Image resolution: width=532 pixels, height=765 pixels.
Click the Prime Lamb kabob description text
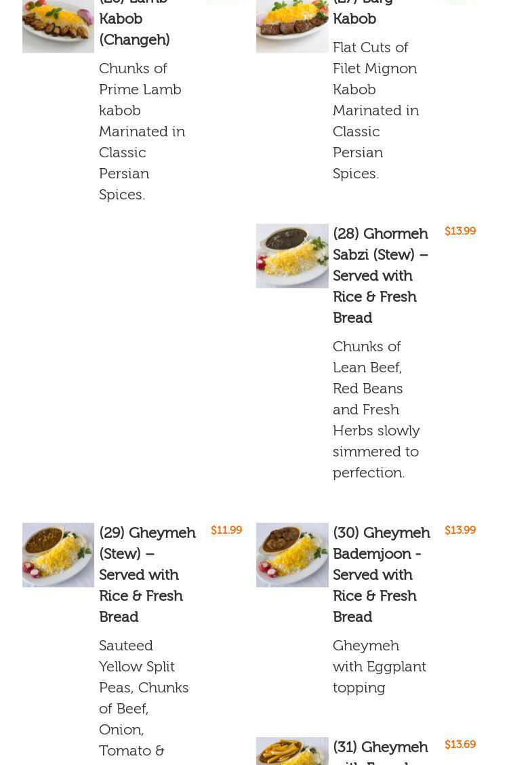142,131
